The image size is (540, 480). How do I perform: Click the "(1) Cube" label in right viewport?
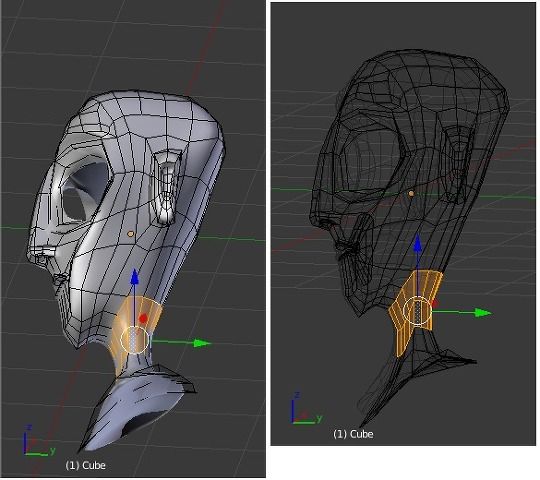353,434
